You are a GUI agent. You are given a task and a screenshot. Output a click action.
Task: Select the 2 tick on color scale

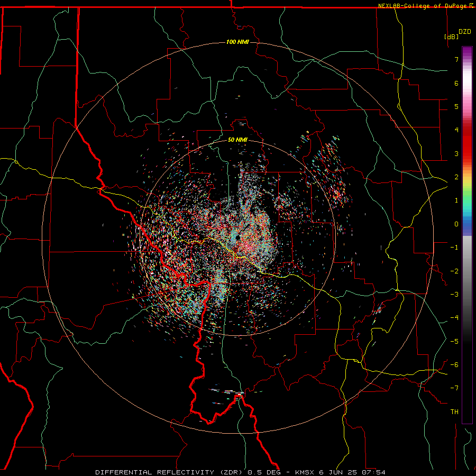pyautogui.click(x=456, y=177)
